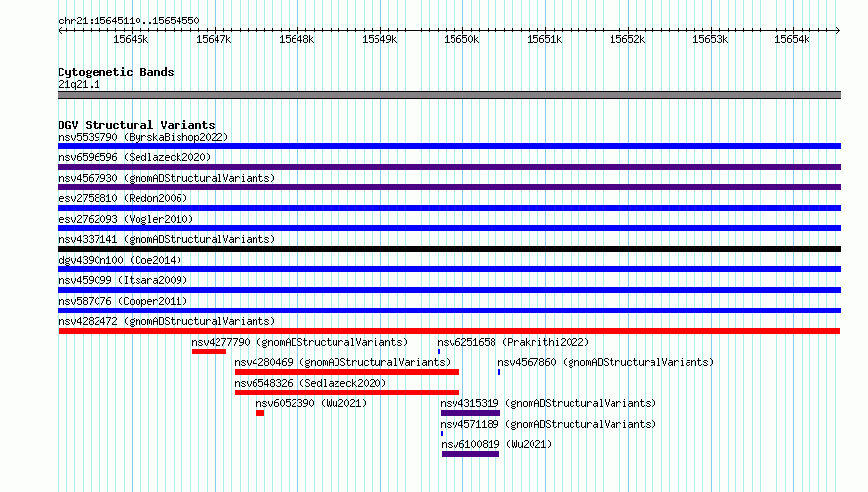
Task: Click the blue esv2762093 variant bar
Action: pos(449,228)
